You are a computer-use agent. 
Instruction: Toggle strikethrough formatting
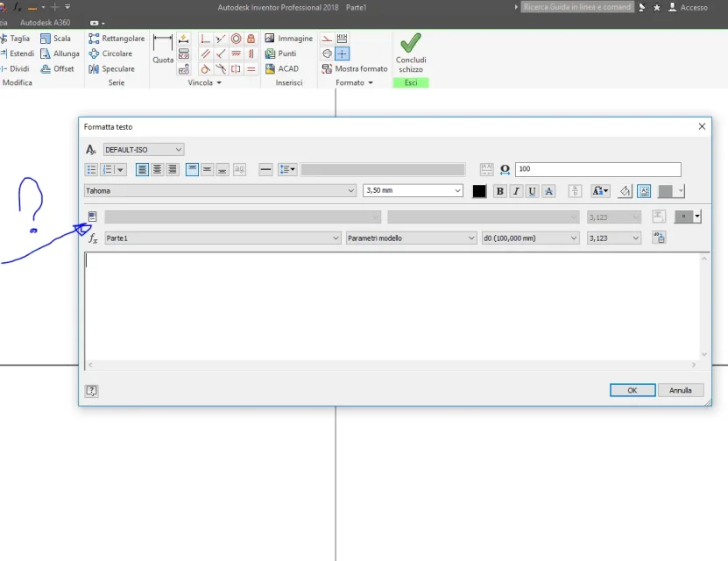548,191
